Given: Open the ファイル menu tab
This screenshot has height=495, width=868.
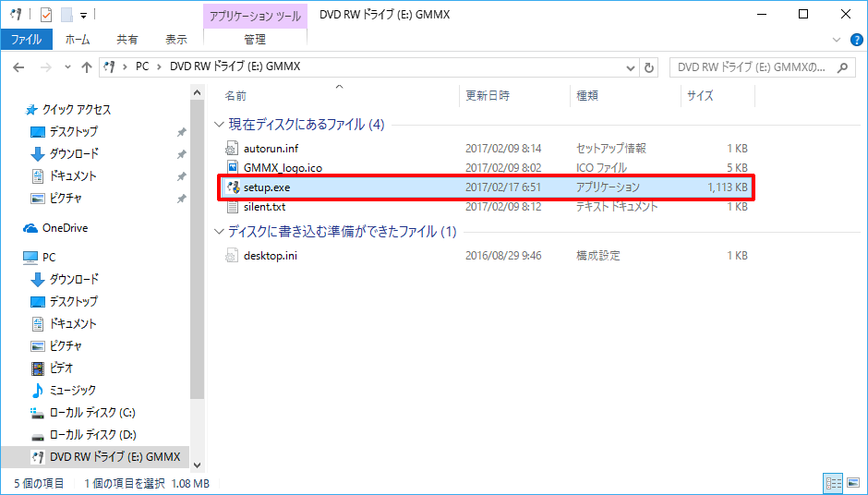Looking at the screenshot, I should click(26, 40).
